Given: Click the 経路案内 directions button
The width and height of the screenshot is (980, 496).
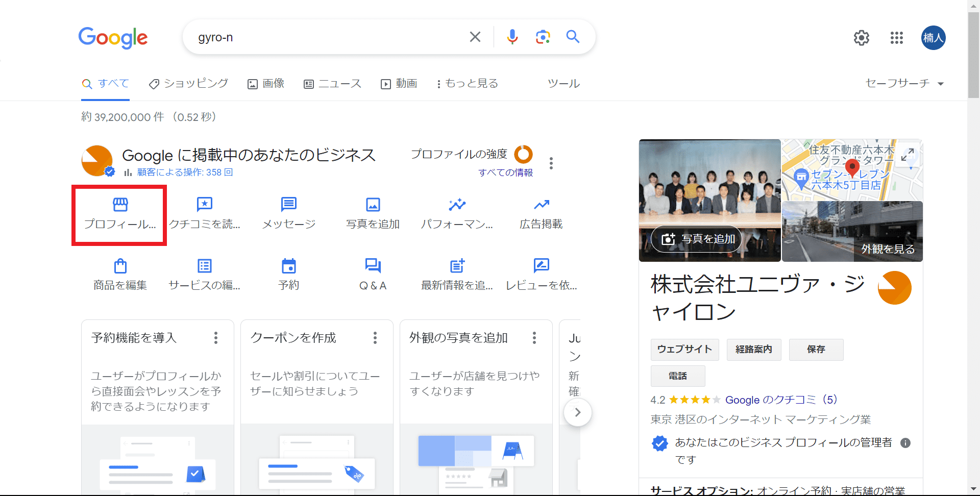Looking at the screenshot, I should tap(754, 350).
